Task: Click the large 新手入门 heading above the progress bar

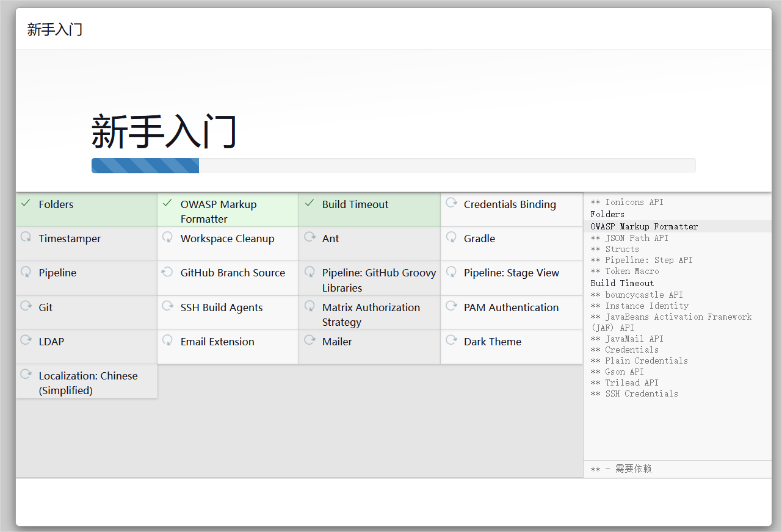Action: (164, 131)
